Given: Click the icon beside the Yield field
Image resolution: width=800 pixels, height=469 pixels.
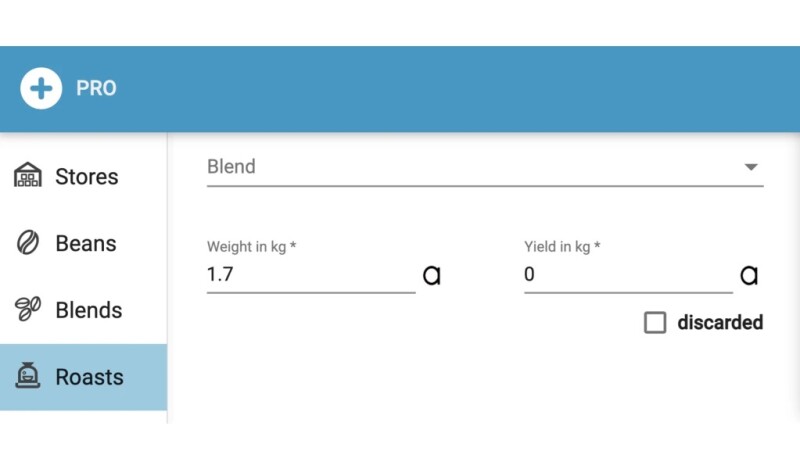Looking at the screenshot, I should (x=749, y=275).
